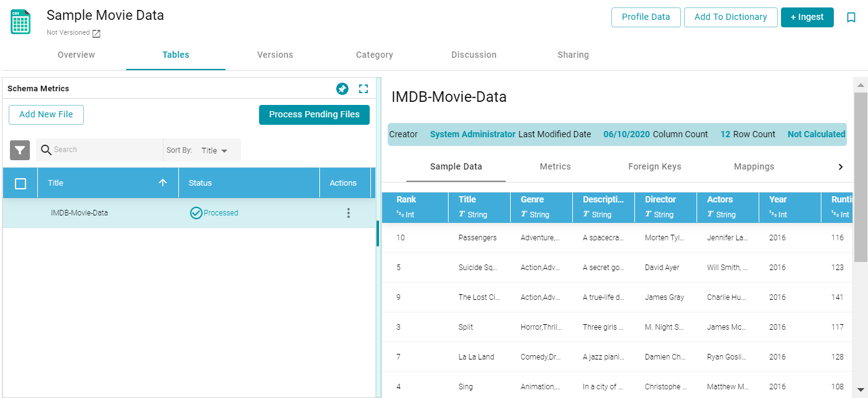Click scrollbar down arrow in data panel

pos(861,390)
